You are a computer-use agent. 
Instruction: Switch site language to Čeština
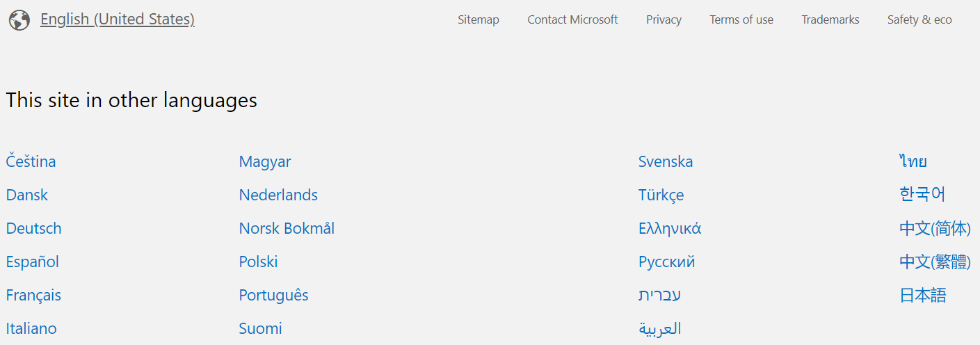coord(31,161)
